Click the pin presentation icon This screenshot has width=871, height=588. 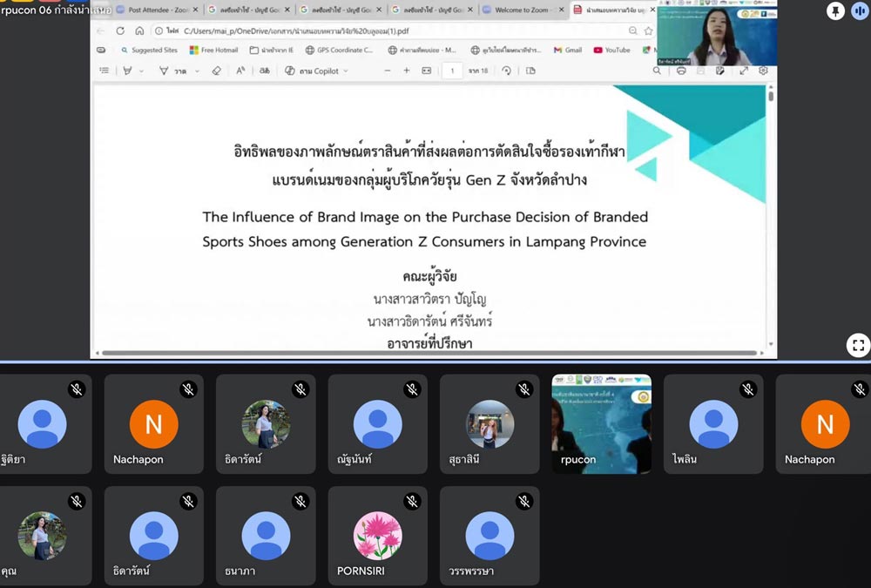[x=836, y=10]
